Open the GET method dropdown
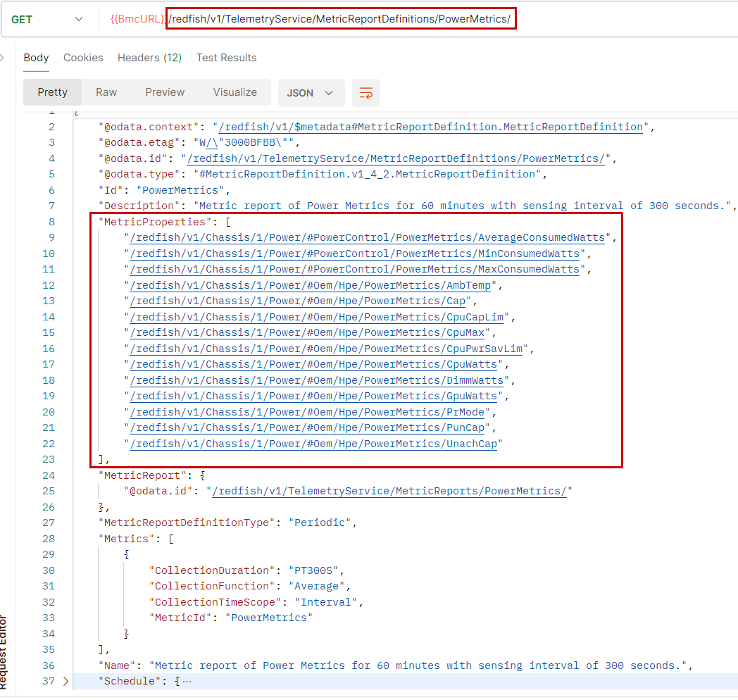The width and height of the screenshot is (738, 700). 47,19
